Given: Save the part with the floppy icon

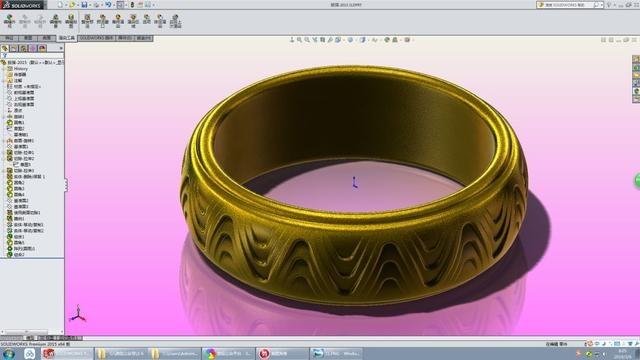Looking at the screenshot, I should coord(84,5).
